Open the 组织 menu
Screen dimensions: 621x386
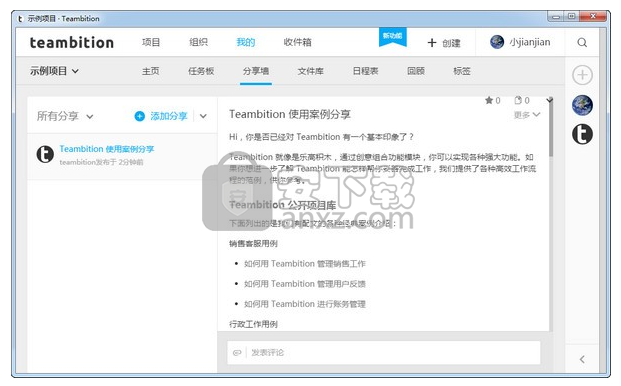point(198,42)
